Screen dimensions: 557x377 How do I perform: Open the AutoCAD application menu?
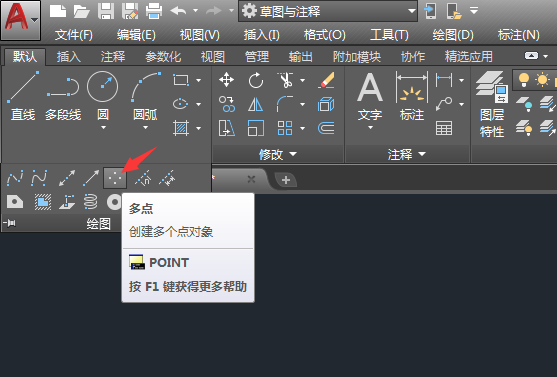tap(20, 20)
